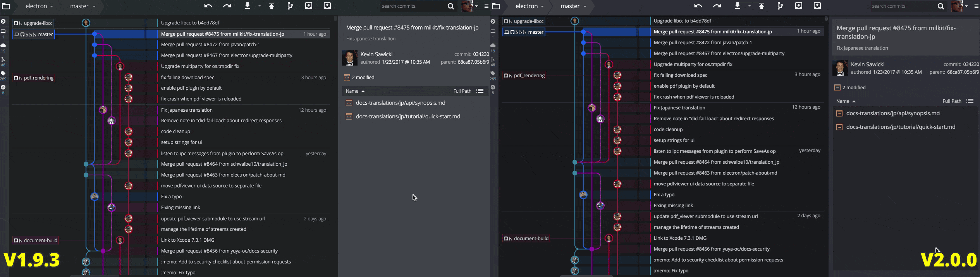Pop stash with V1.9.3 toolbar icon

pos(327,6)
